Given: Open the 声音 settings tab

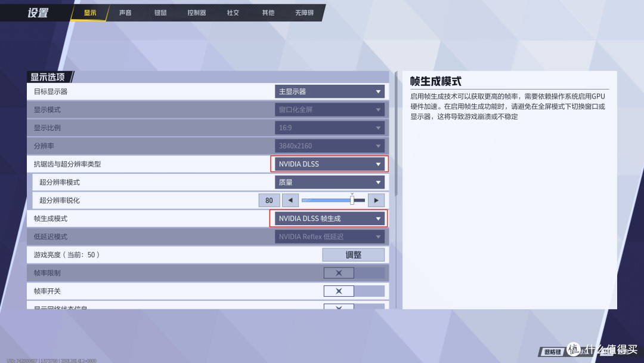Looking at the screenshot, I should click(125, 13).
